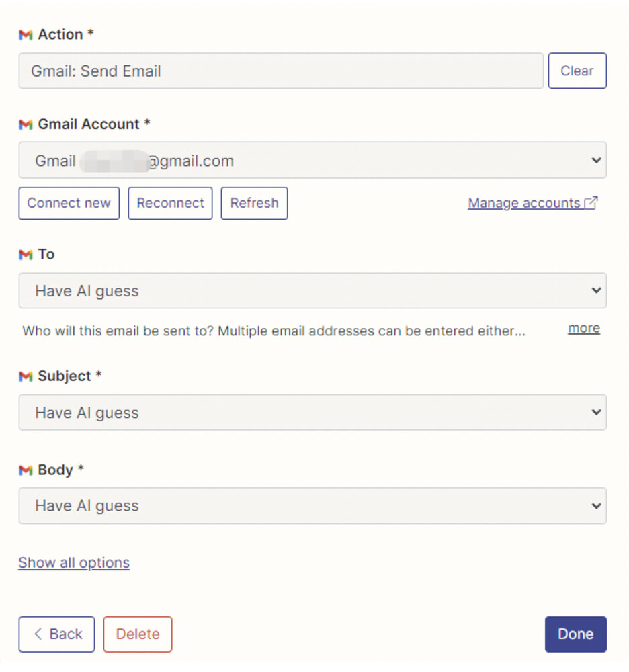Click the Done button
The width and height of the screenshot is (629, 672).
(x=575, y=634)
